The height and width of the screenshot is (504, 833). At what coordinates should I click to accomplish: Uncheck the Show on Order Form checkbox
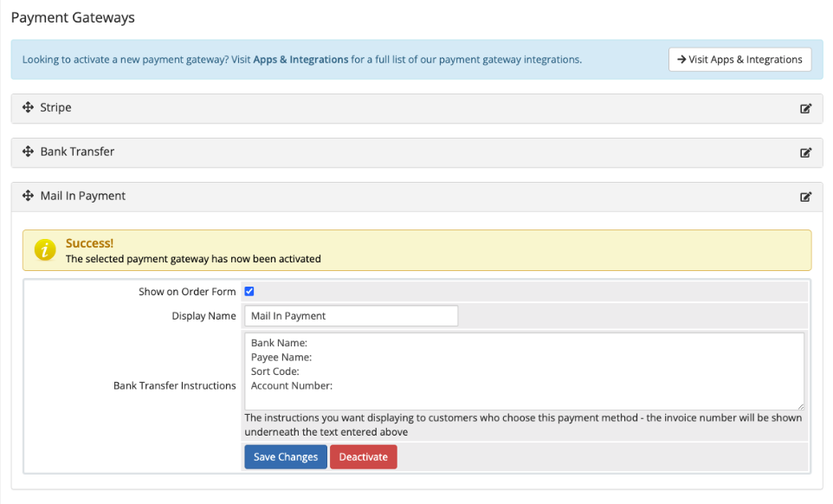(x=249, y=291)
